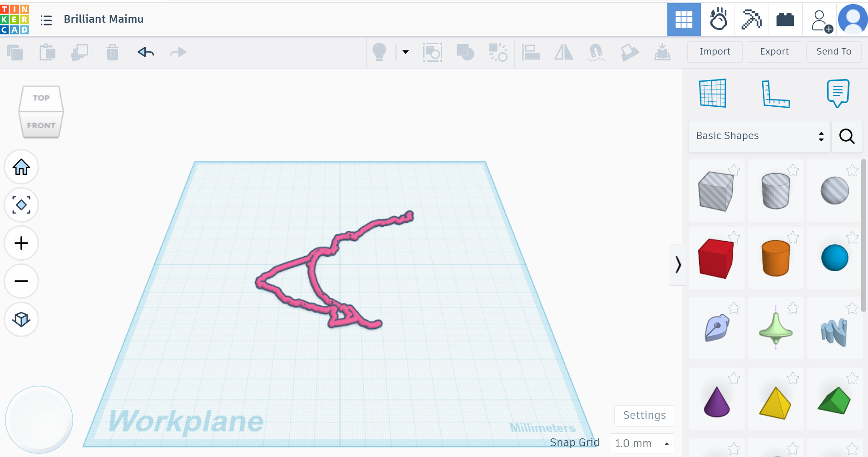868x457 pixels.
Task: Click the Cruise magnet icon
Action: coord(596,53)
